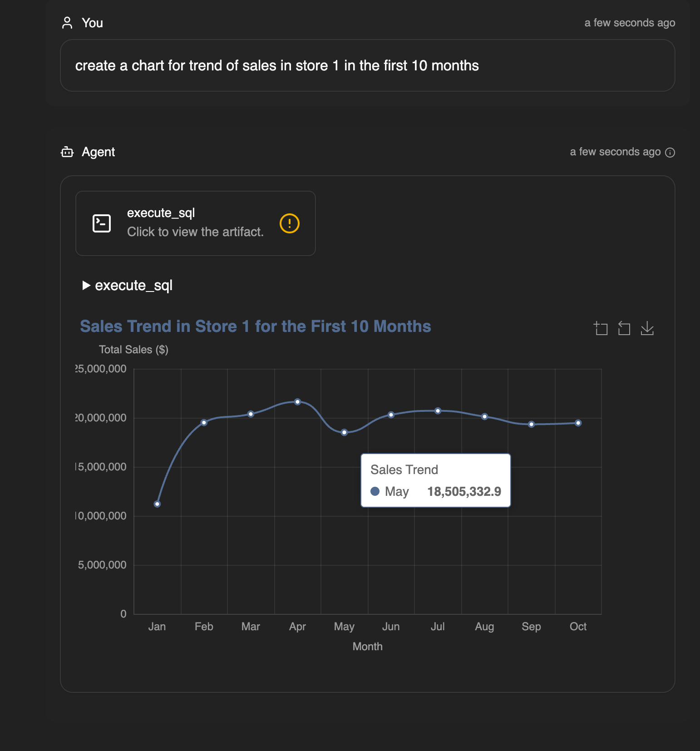Click the chart zoom area icon

click(601, 328)
